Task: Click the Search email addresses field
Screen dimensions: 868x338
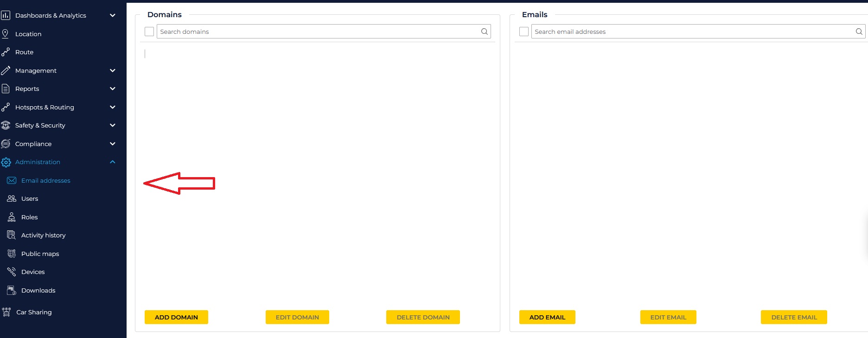Action: [691, 32]
